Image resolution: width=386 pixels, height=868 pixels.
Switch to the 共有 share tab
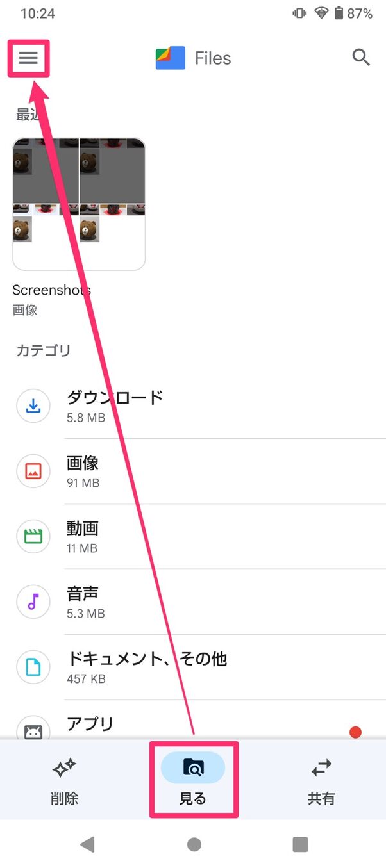[x=321, y=778]
